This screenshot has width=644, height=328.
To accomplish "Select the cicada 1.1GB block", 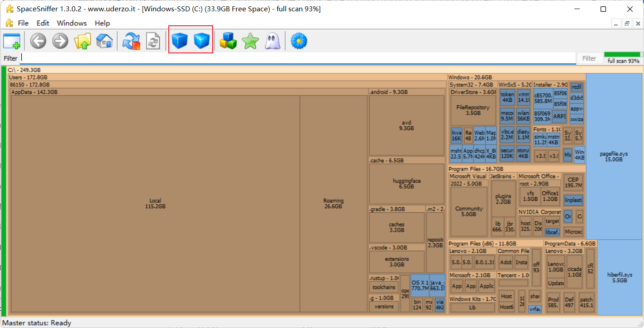I will [574, 272].
